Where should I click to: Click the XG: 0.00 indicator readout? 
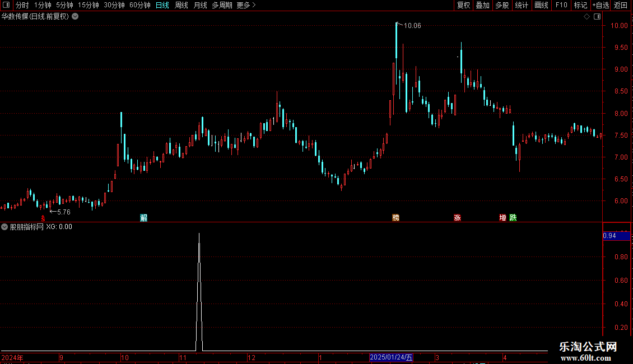click(x=59, y=227)
